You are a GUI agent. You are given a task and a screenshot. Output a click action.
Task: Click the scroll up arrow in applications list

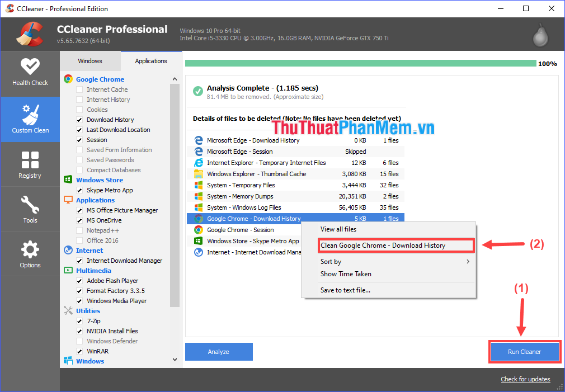click(x=175, y=79)
